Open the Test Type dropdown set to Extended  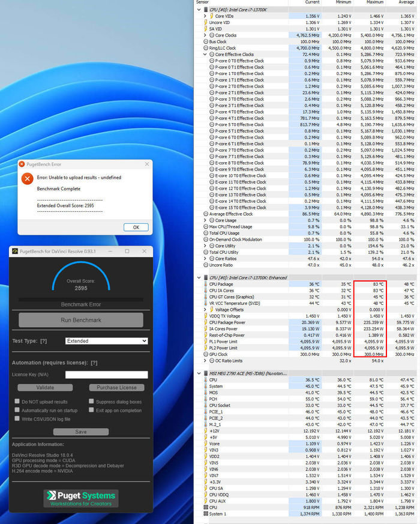click(107, 341)
